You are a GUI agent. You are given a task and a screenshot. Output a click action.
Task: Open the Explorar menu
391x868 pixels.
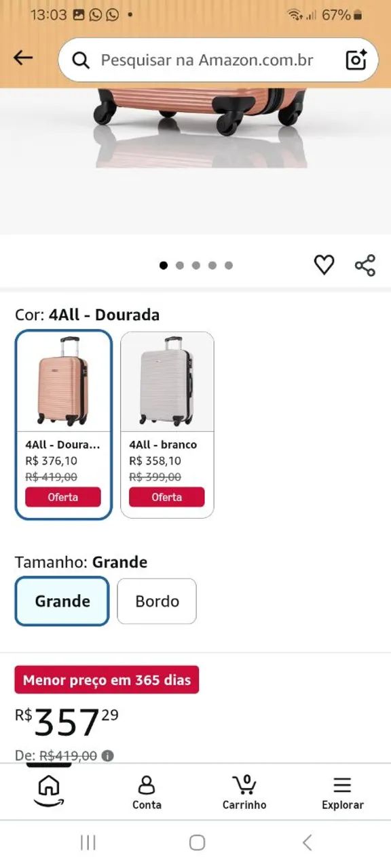coord(343,793)
